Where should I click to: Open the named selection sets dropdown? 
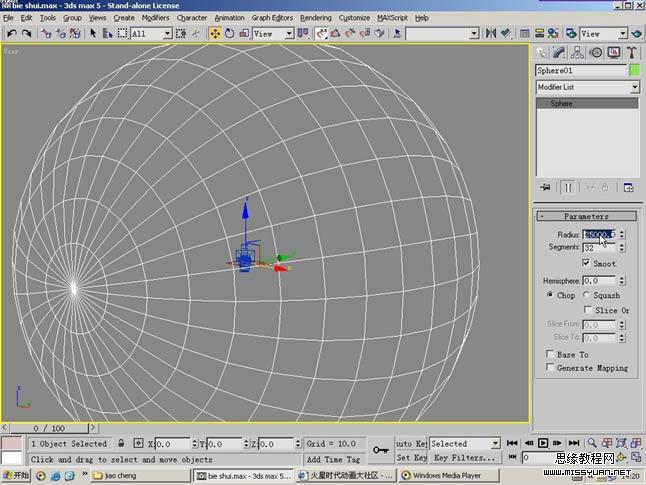pos(442,34)
